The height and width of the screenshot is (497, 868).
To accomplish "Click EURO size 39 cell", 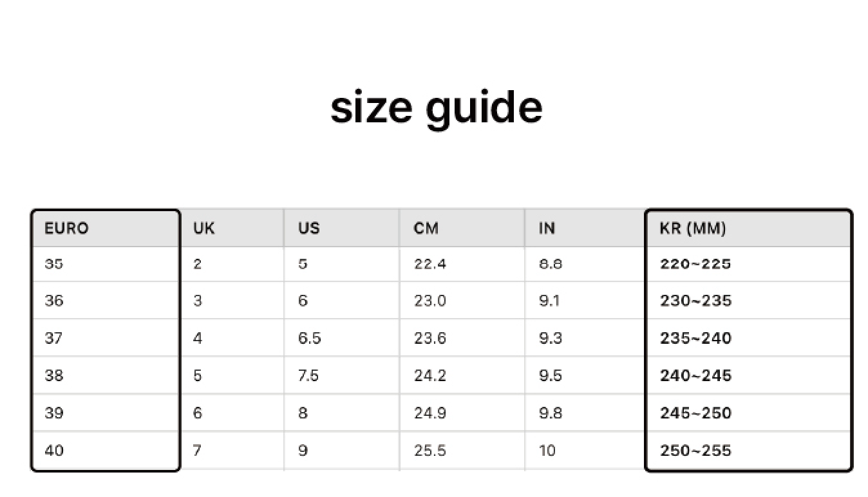I will [54, 413].
